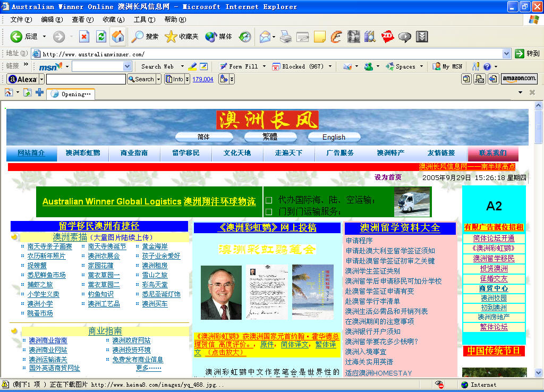Click the MSN logo in toolbar
The width and height of the screenshot is (544, 392).
(50, 66)
